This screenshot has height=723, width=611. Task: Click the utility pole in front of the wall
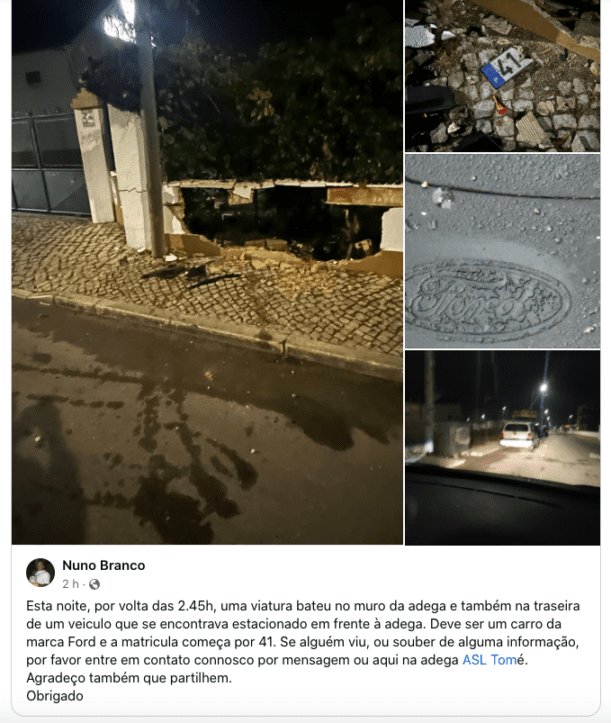(150, 131)
